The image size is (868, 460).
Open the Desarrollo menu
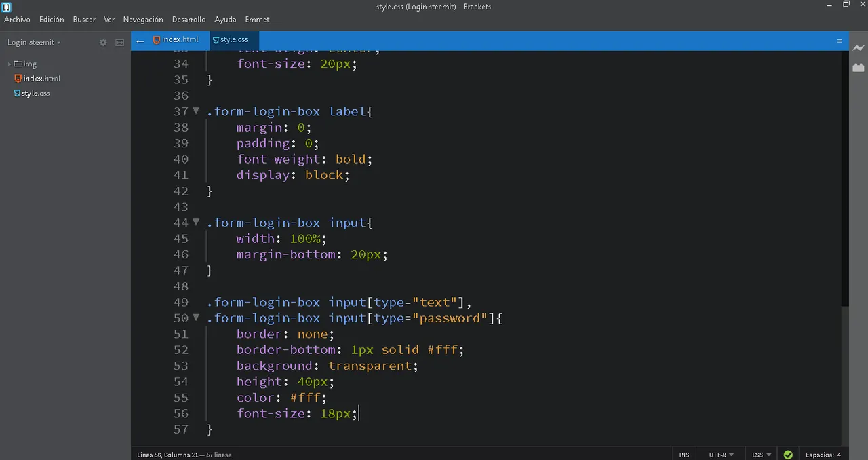point(189,20)
